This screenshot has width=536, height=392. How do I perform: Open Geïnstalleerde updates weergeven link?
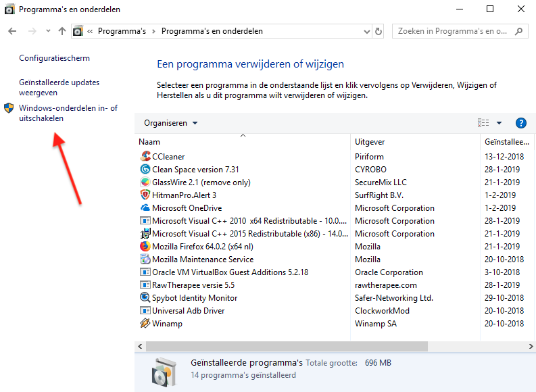coord(59,87)
